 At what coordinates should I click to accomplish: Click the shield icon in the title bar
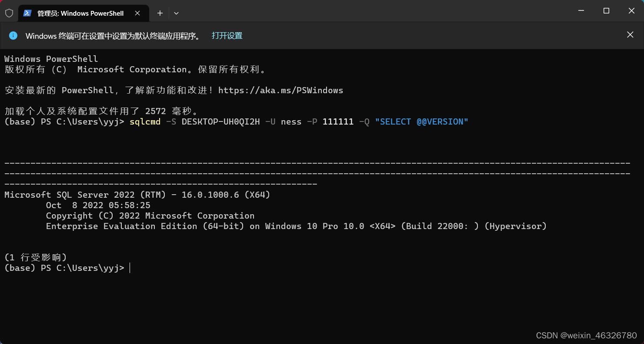(9, 13)
